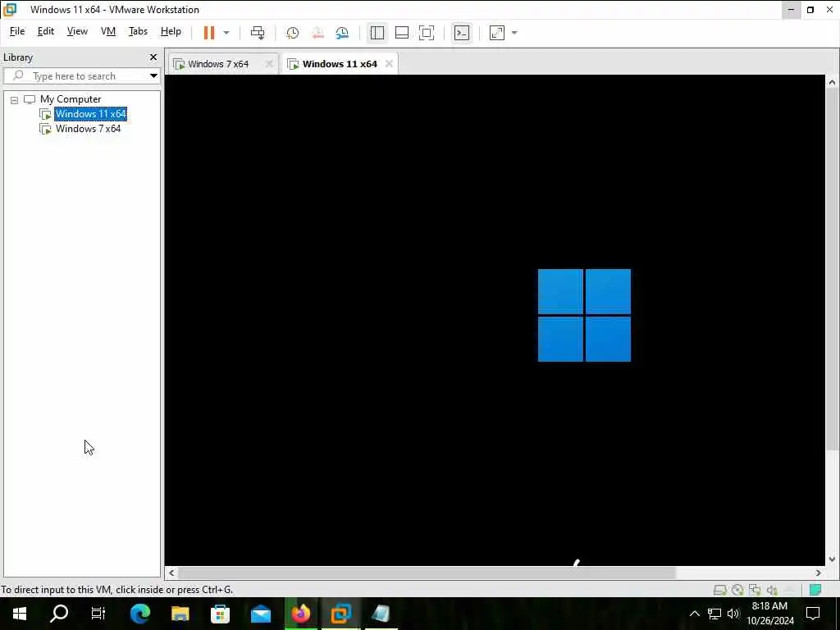Take a snapshot of this virtual machine

pos(293,33)
